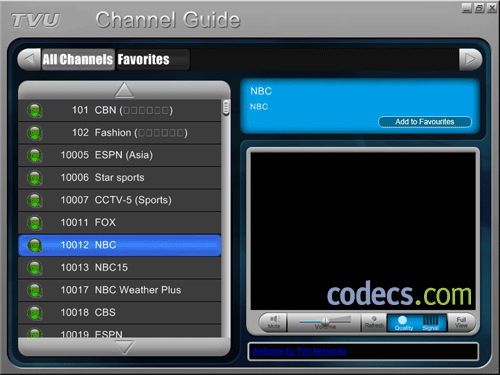Switch to Full View mode

(x=461, y=322)
